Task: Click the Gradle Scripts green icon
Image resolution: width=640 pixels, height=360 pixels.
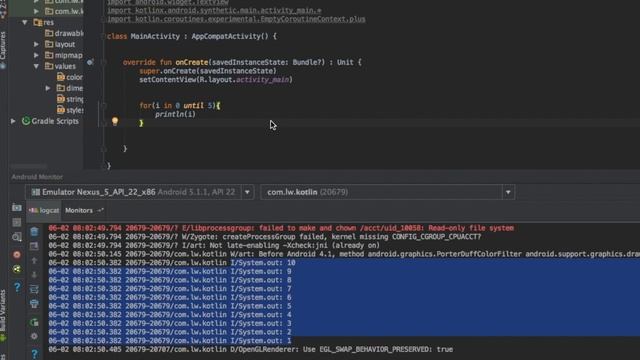Action: pyautogui.click(x=26, y=121)
